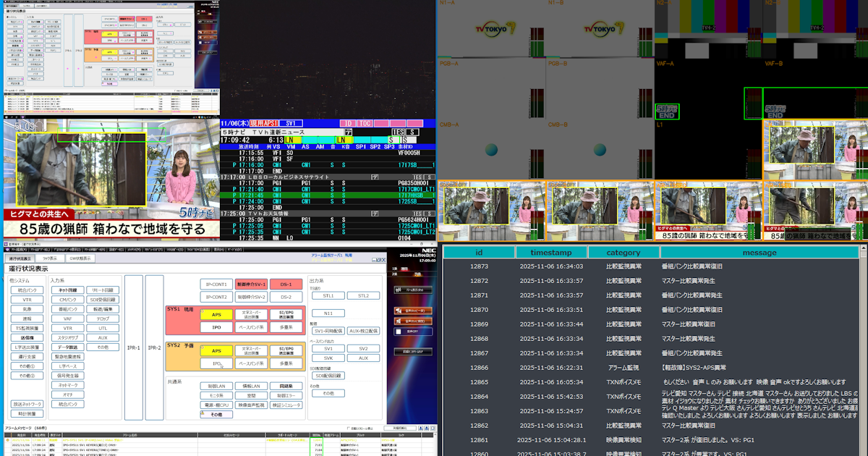This screenshot has width=868, height=456.
Task: Sort table by the category column header
Action: [x=623, y=253]
